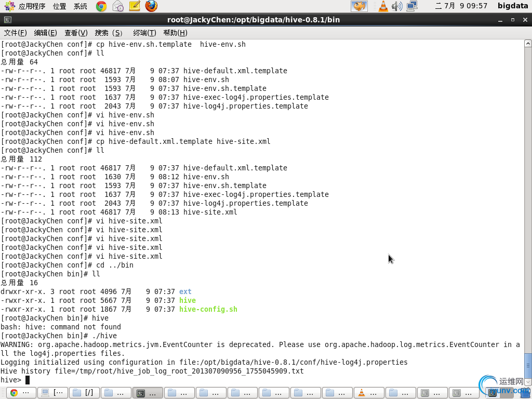Screen dimensions: 532x399
Task: Click the "cd ../bin" command line
Action: (x=115, y=265)
